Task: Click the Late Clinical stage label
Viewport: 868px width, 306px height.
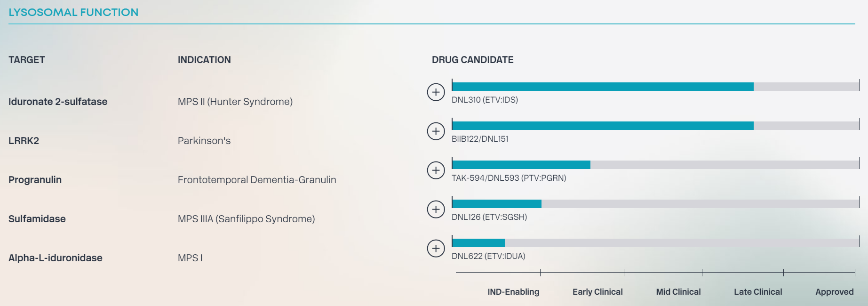Action: 758,292
